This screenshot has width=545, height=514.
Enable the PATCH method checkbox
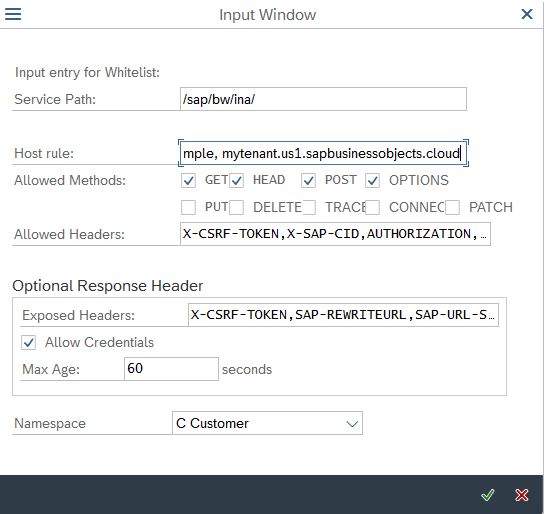click(x=453, y=207)
